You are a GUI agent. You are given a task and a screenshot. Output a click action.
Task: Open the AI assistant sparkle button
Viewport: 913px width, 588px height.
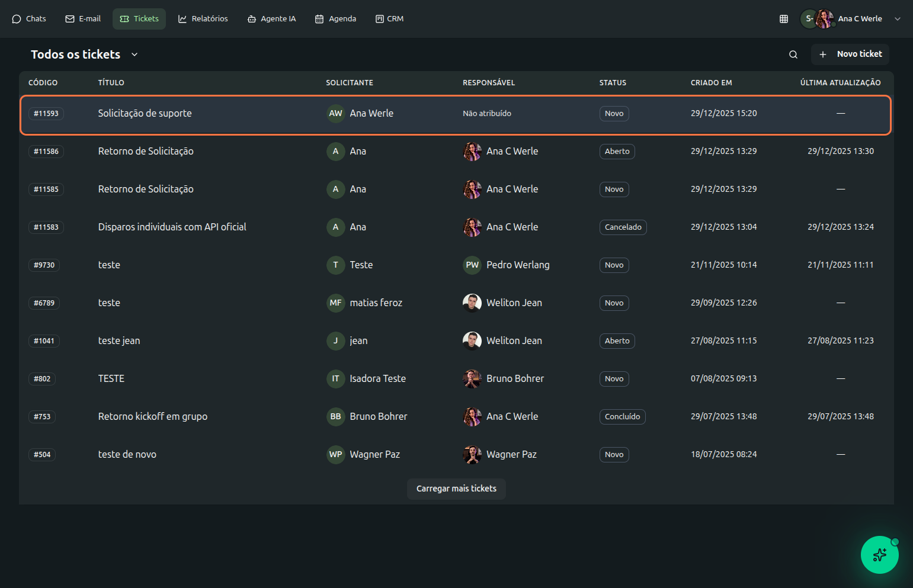tap(879, 555)
